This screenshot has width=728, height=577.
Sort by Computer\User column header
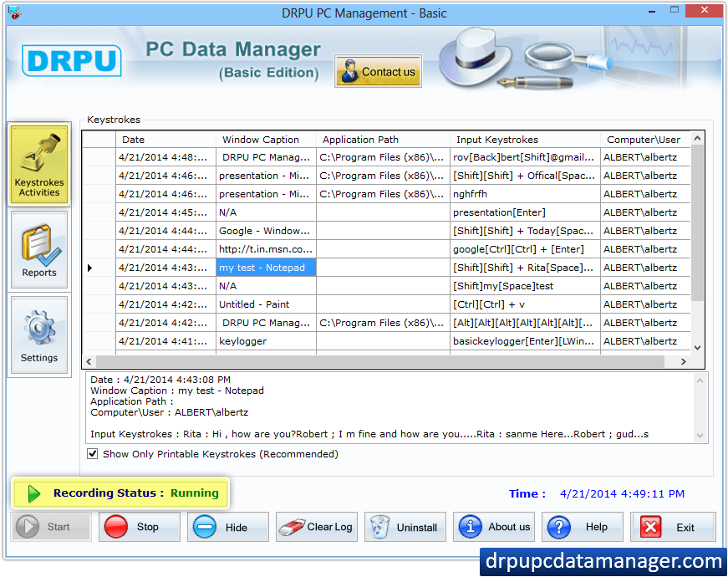coord(645,140)
